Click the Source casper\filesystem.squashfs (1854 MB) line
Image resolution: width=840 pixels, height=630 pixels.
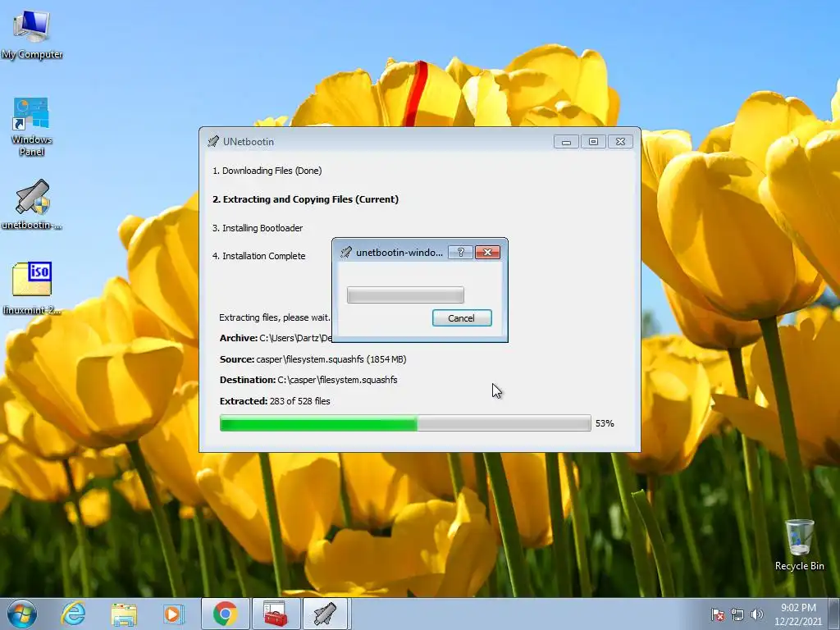point(313,359)
